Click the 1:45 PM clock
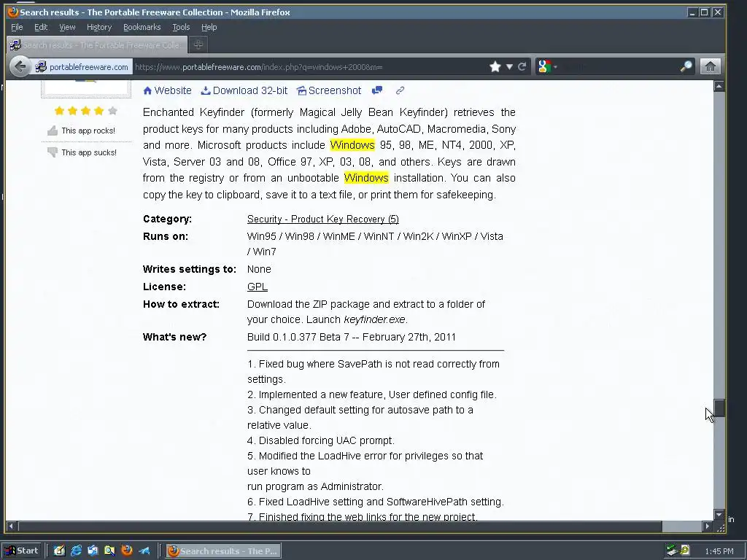Viewport: 747px width, 560px height. click(x=719, y=551)
